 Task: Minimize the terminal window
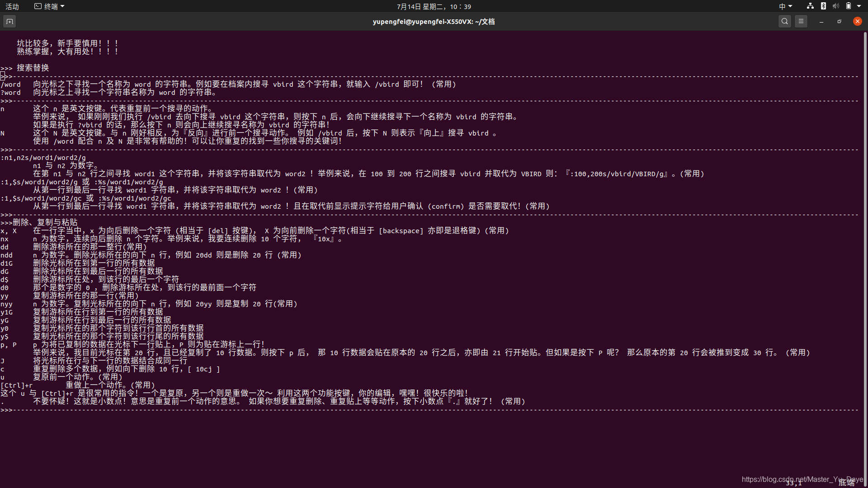click(821, 21)
